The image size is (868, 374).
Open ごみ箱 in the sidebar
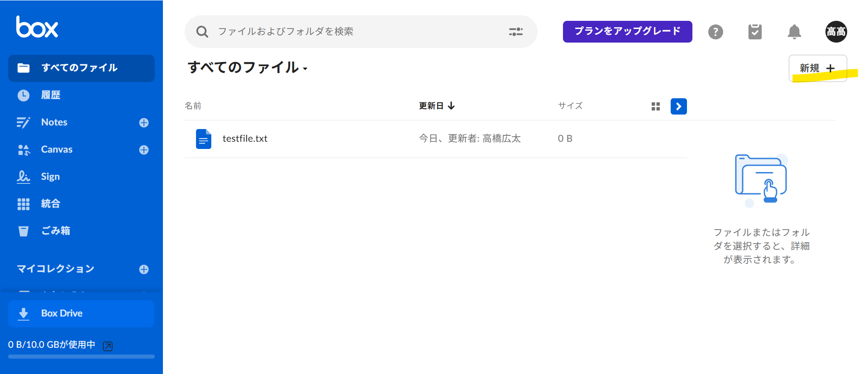click(x=55, y=231)
